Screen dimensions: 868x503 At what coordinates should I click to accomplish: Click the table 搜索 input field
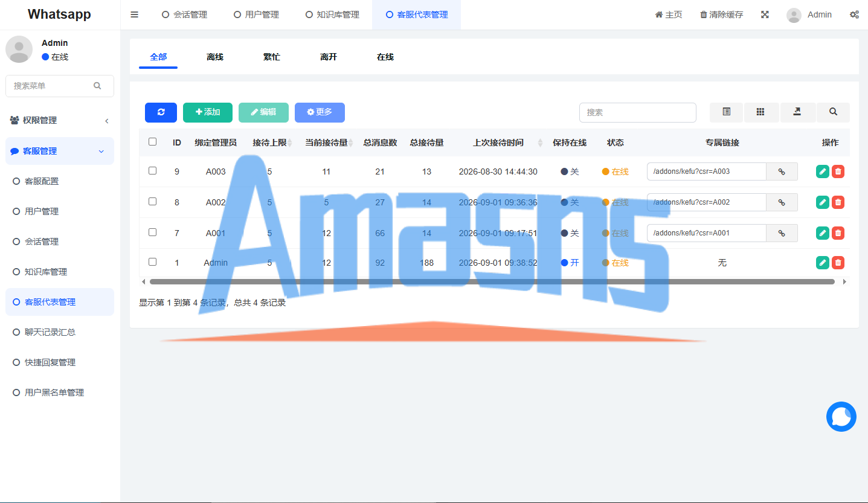[638, 112]
